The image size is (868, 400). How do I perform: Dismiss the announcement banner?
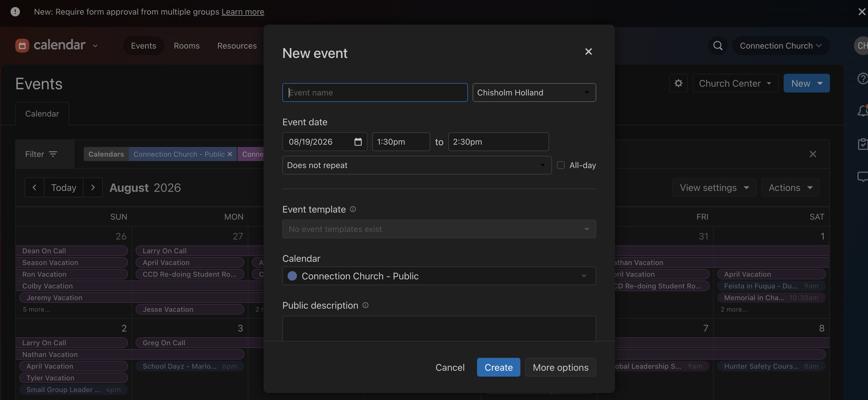pos(861,12)
